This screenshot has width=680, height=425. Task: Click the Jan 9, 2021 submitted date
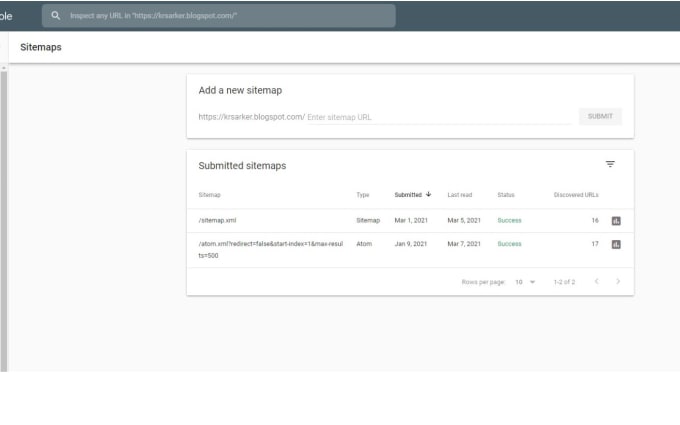410,244
